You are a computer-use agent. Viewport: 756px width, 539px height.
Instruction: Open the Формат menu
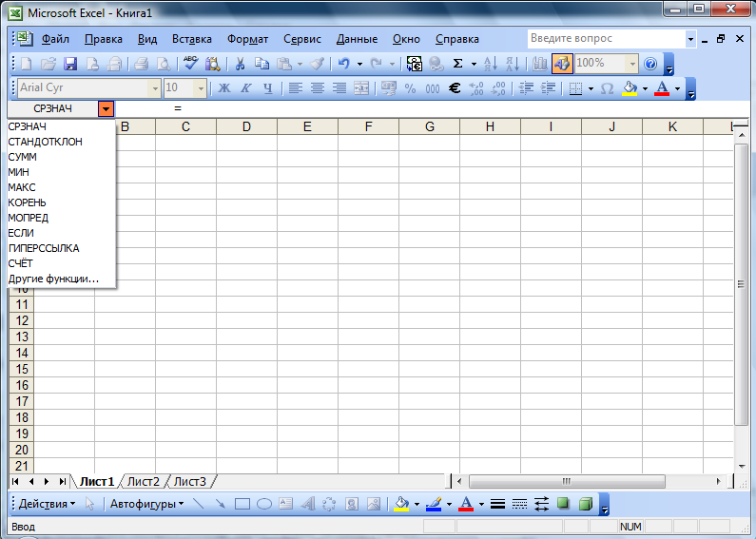[248, 39]
